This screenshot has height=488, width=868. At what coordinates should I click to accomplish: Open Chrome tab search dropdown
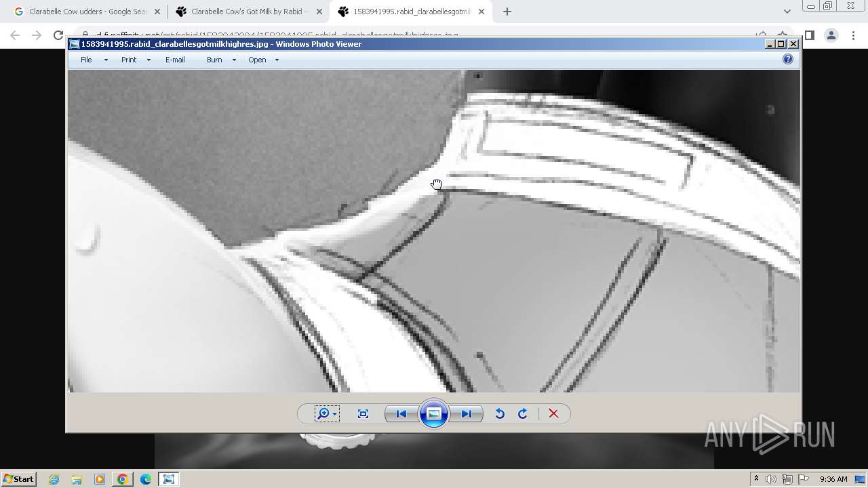787,12
